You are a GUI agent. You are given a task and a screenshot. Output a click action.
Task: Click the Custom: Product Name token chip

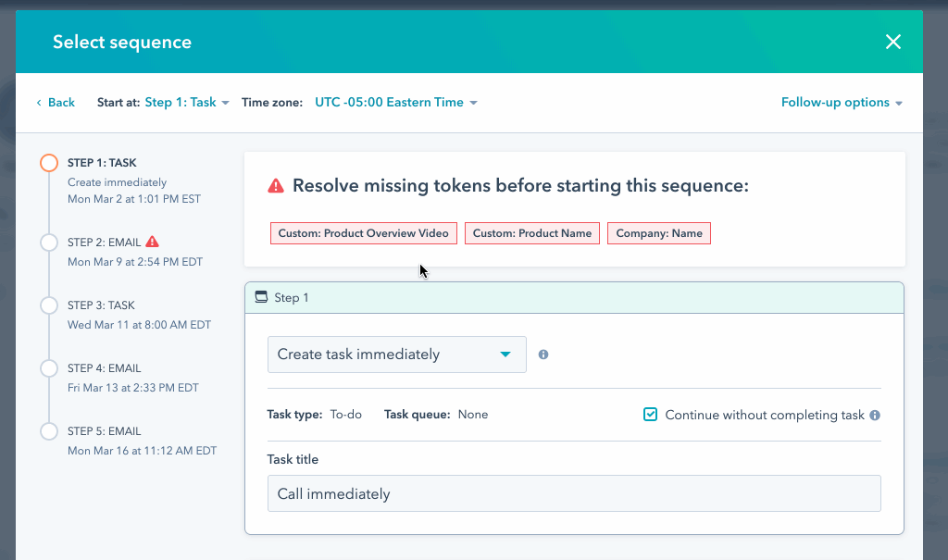(531, 232)
